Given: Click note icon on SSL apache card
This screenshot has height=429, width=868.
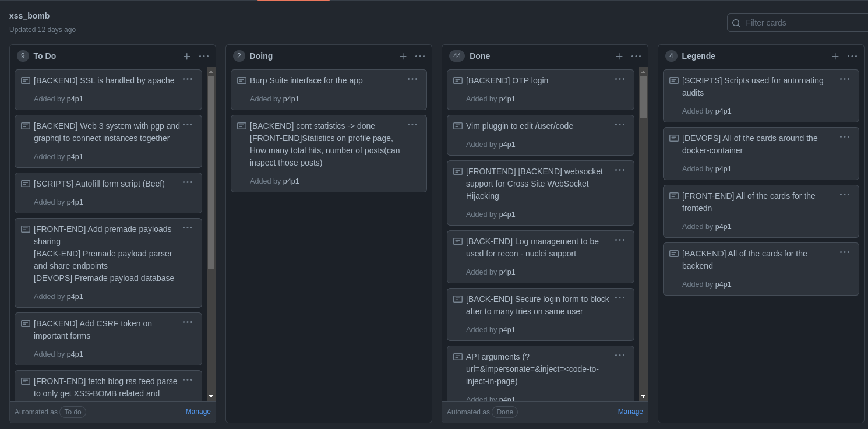Looking at the screenshot, I should pos(26,80).
